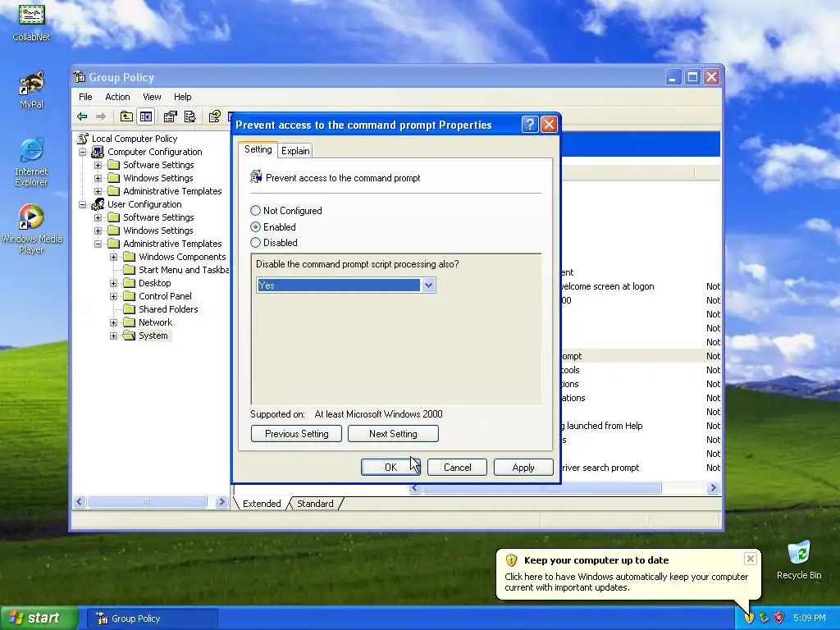840x630 pixels.
Task: Open the MyPal desktop shortcut
Action: [x=32, y=90]
